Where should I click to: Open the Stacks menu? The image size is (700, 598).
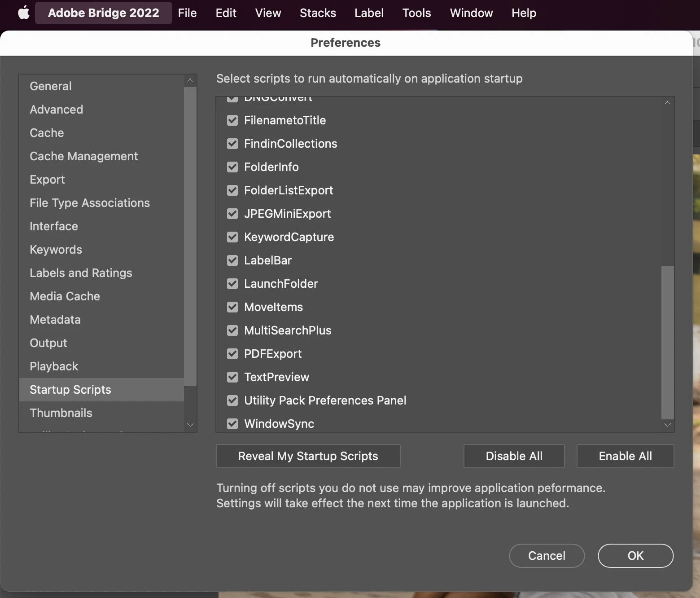point(318,13)
